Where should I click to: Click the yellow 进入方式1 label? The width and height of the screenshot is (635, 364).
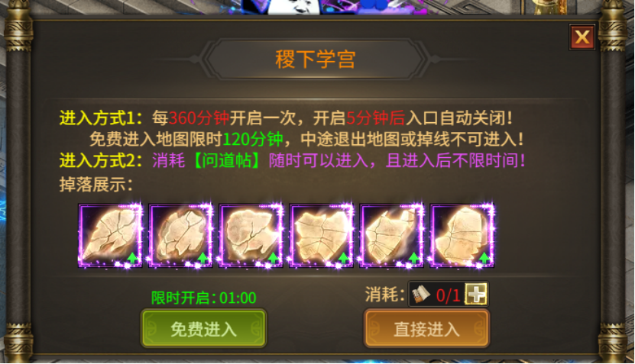point(101,118)
